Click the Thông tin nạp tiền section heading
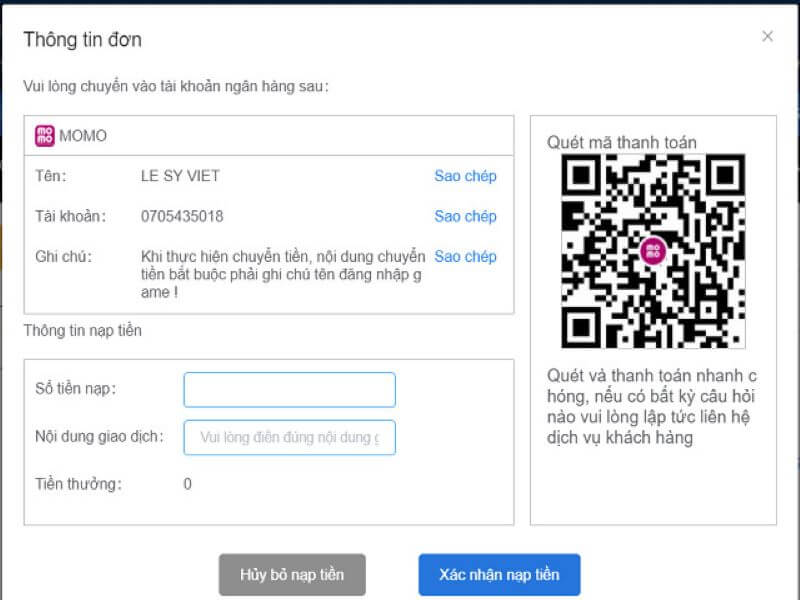The height and width of the screenshot is (600, 800). click(x=83, y=330)
